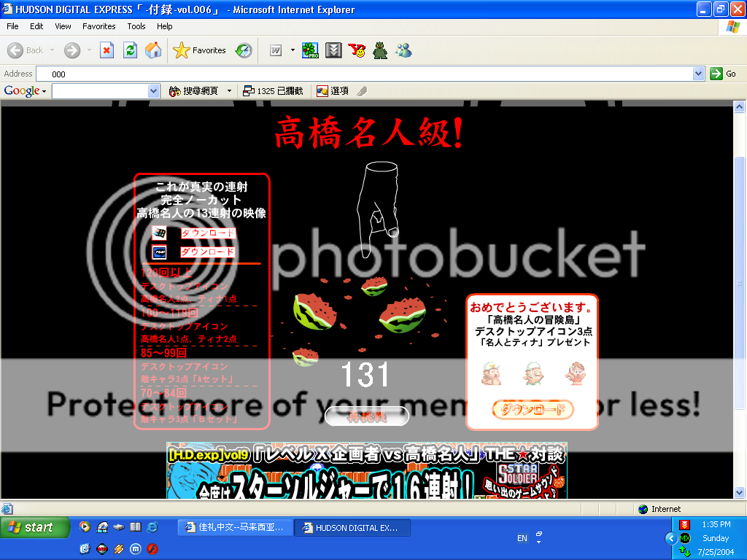Click the green Godzilla toolbar icon
Screen dimensions: 747x560
tap(380, 50)
